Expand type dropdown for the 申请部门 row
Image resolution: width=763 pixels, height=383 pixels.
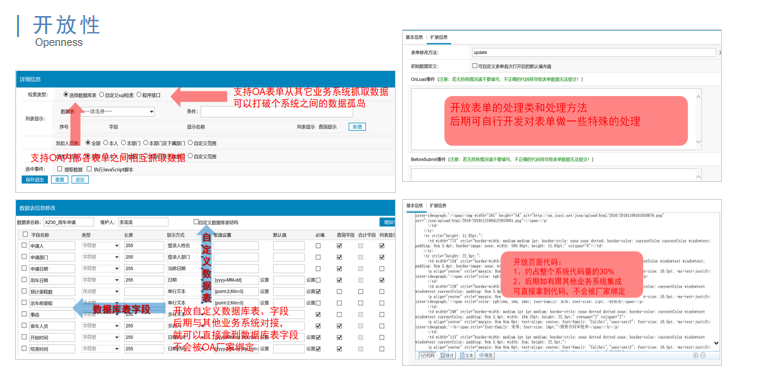pyautogui.click(x=100, y=257)
